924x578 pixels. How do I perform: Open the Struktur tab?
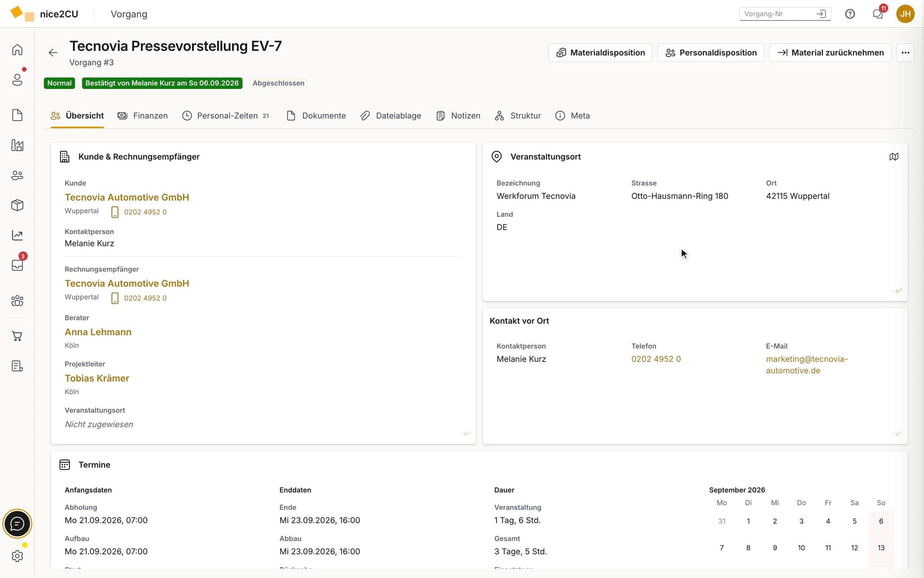pos(518,116)
